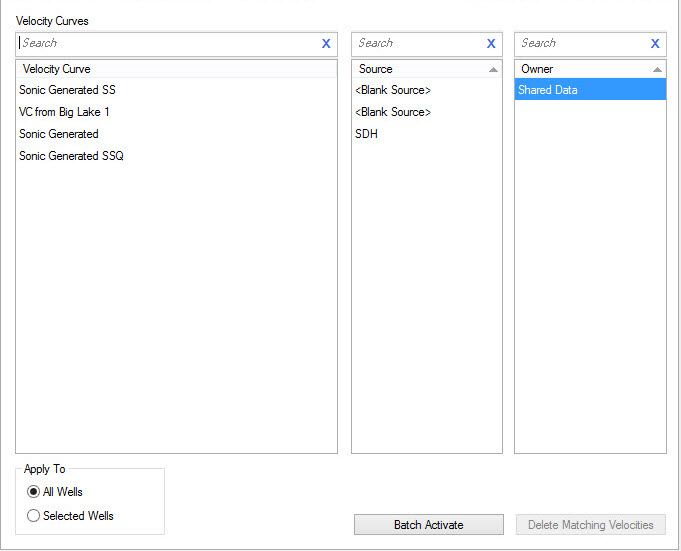Select VC from Big Lake 1

[x=64, y=112]
